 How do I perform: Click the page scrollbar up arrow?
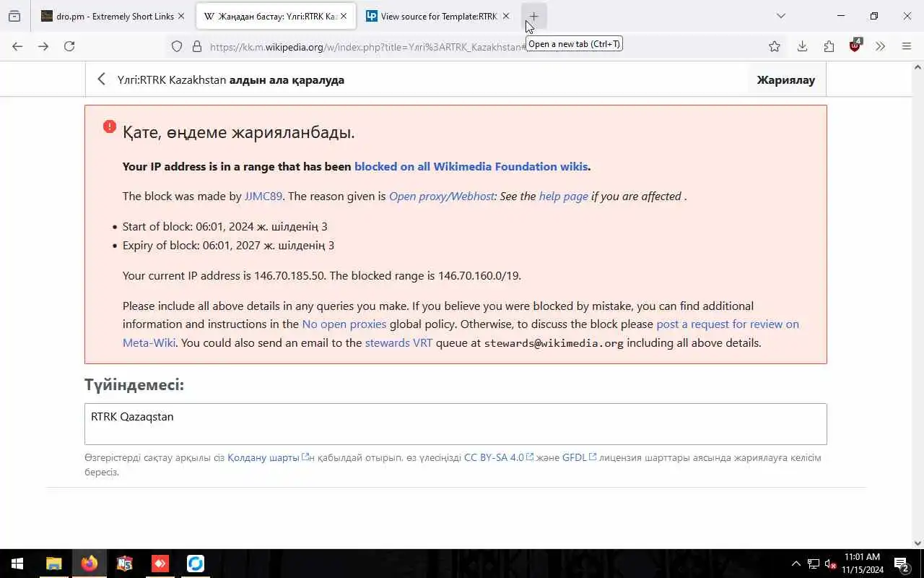(x=918, y=67)
